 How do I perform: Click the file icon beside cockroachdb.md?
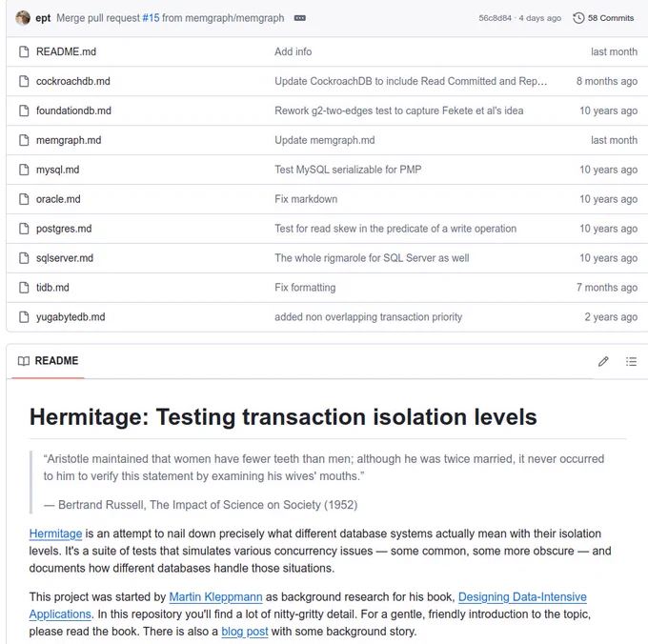24,81
